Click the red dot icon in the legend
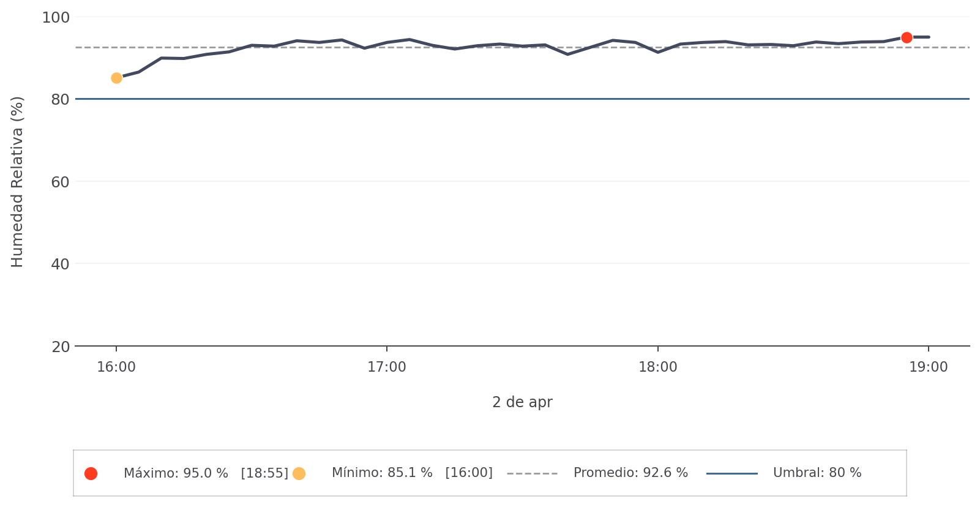 click(x=91, y=473)
